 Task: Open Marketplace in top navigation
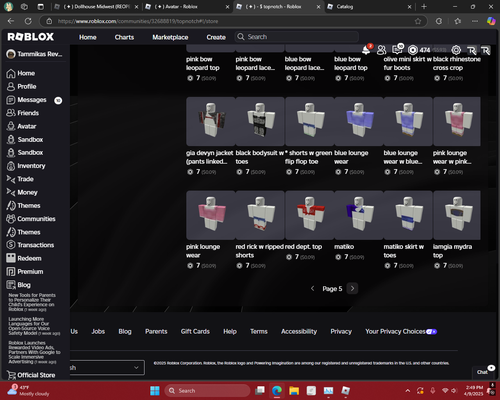pos(170,37)
